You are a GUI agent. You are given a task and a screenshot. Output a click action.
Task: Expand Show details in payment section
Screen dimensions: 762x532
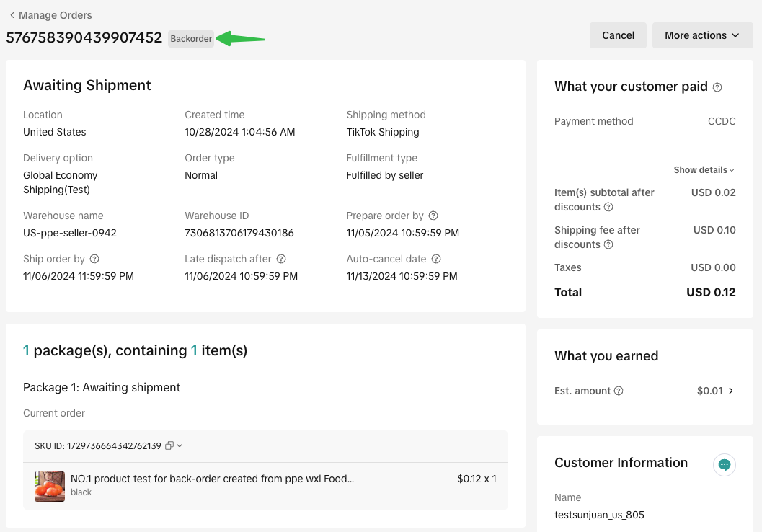pos(704,170)
